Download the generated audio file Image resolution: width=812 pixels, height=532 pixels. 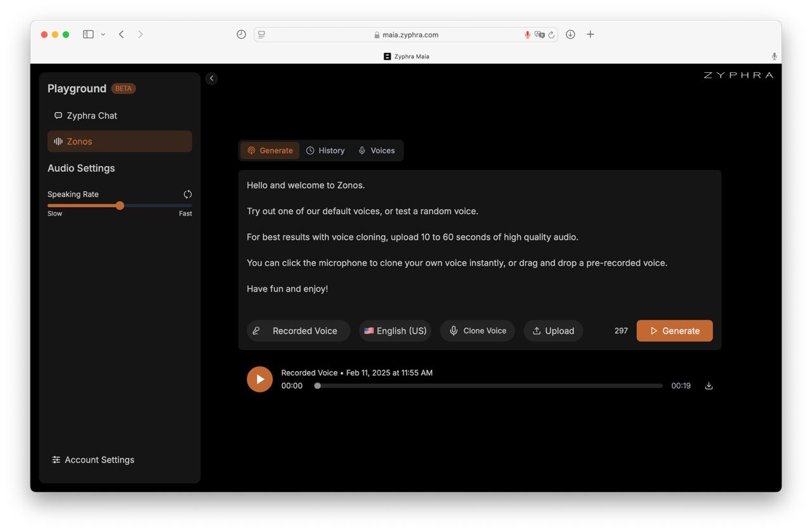pyautogui.click(x=709, y=386)
